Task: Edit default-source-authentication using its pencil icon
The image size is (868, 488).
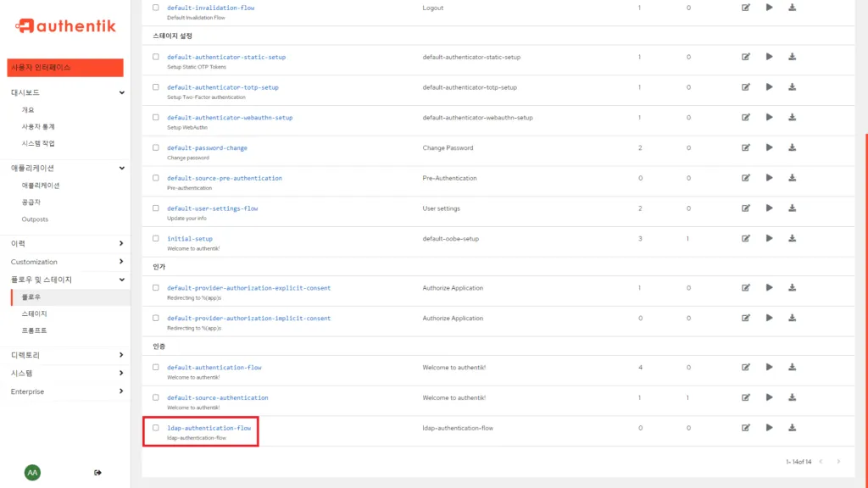Action: 746,397
